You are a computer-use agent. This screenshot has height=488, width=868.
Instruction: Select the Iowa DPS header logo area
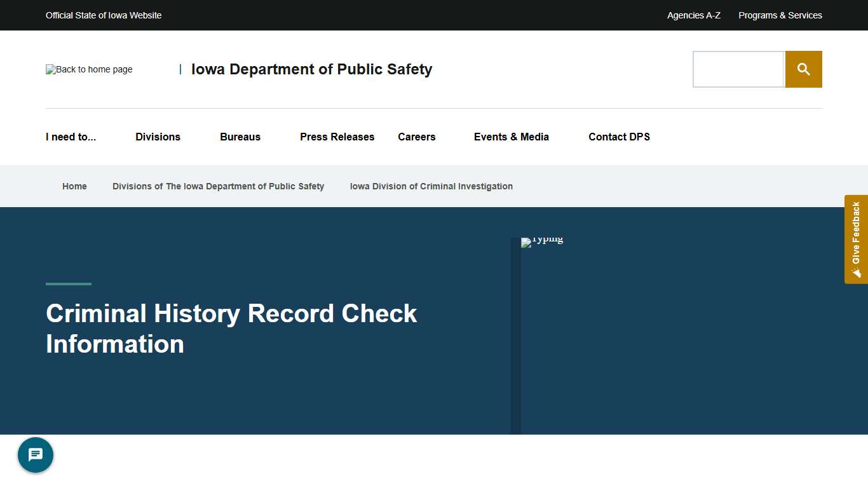coord(311,69)
